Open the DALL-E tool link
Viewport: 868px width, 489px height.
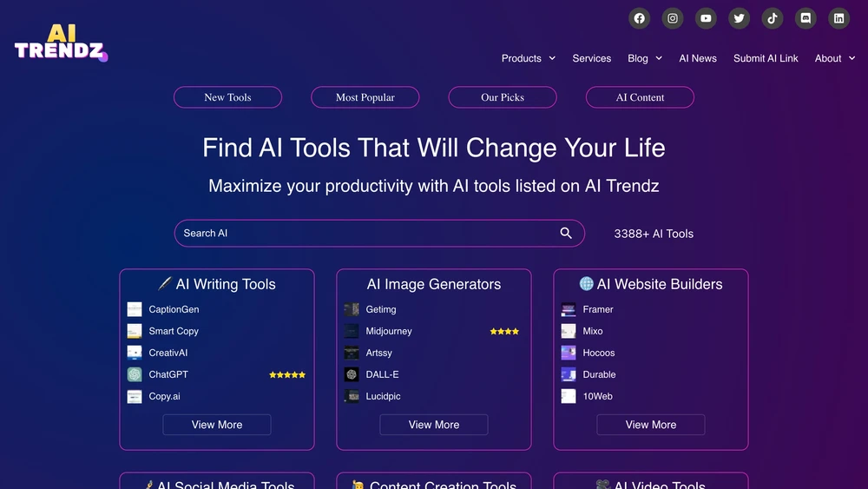tap(382, 374)
